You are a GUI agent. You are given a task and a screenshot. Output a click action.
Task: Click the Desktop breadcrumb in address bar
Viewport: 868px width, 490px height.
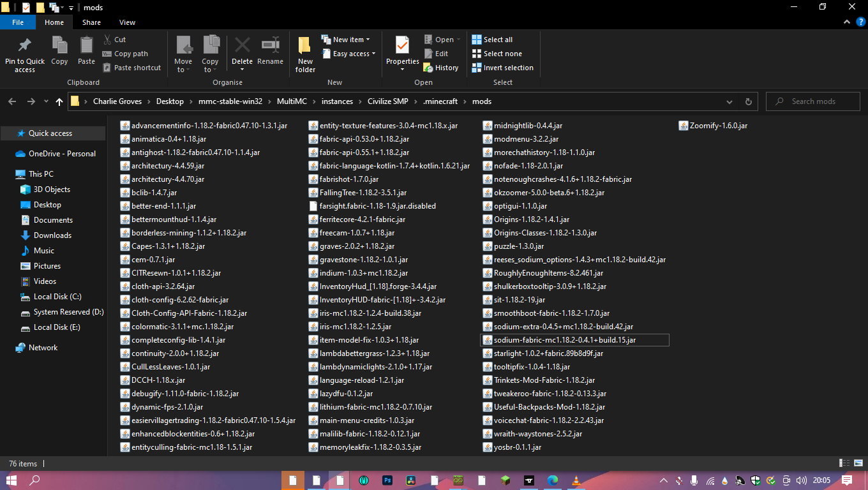tap(170, 101)
